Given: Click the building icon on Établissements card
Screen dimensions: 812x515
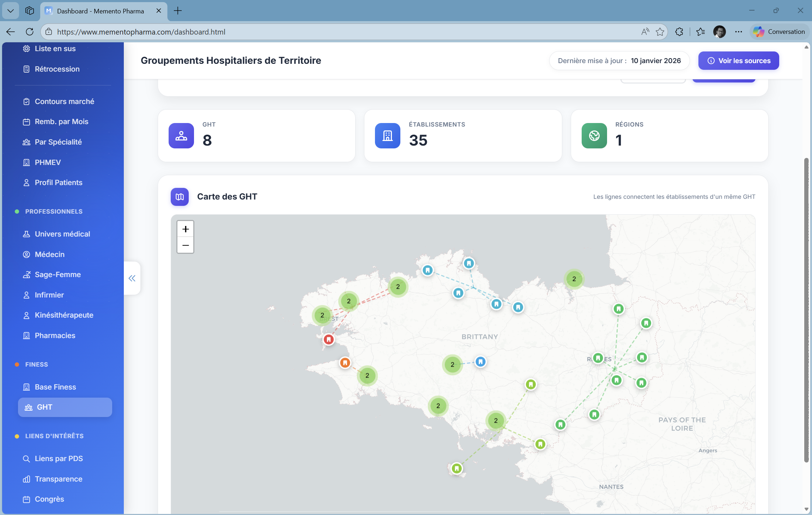Looking at the screenshot, I should pyautogui.click(x=387, y=136).
